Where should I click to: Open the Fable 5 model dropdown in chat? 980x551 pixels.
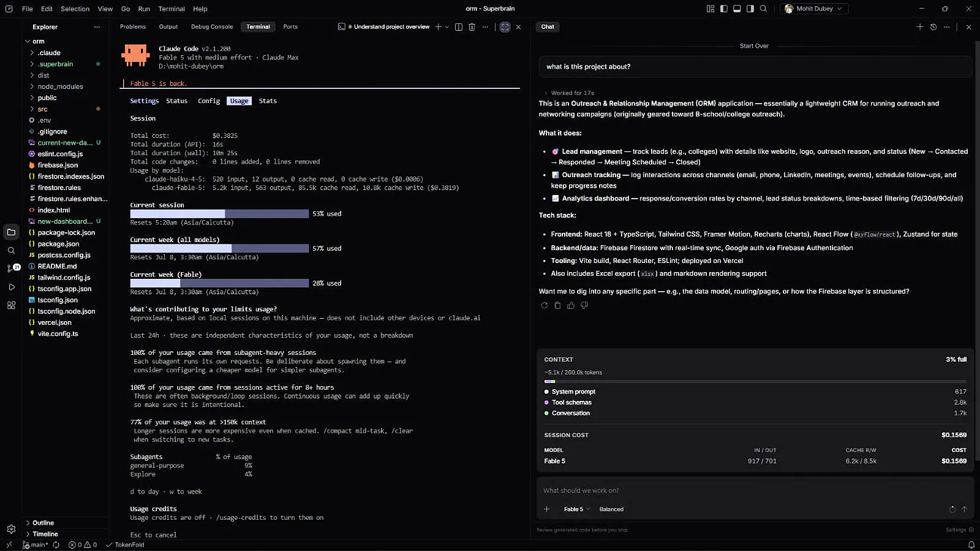[577, 509]
